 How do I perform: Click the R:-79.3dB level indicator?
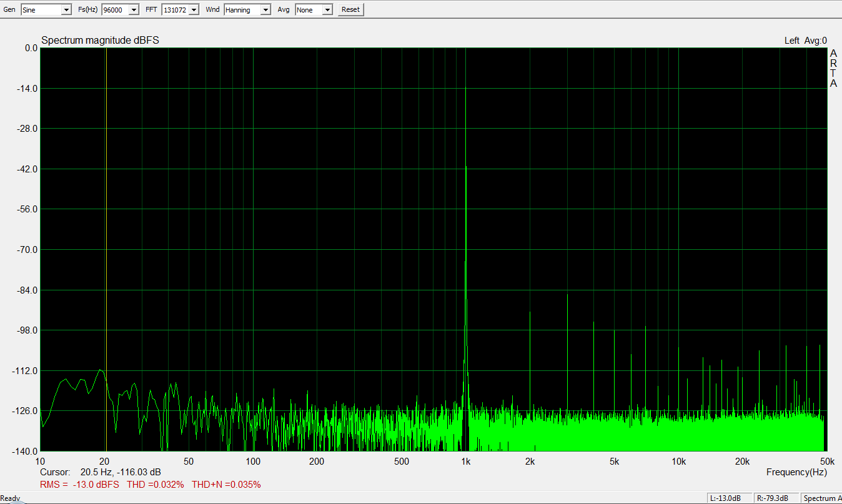click(776, 498)
